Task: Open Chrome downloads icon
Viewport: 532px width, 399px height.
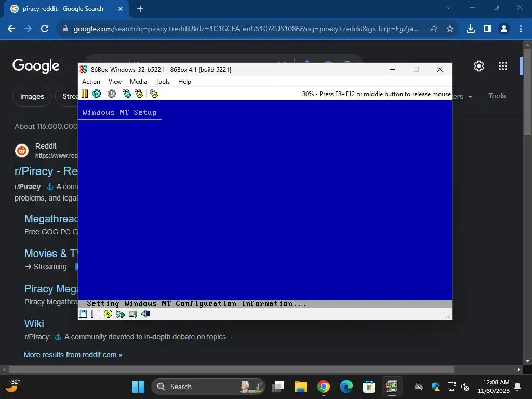Action: click(471, 29)
